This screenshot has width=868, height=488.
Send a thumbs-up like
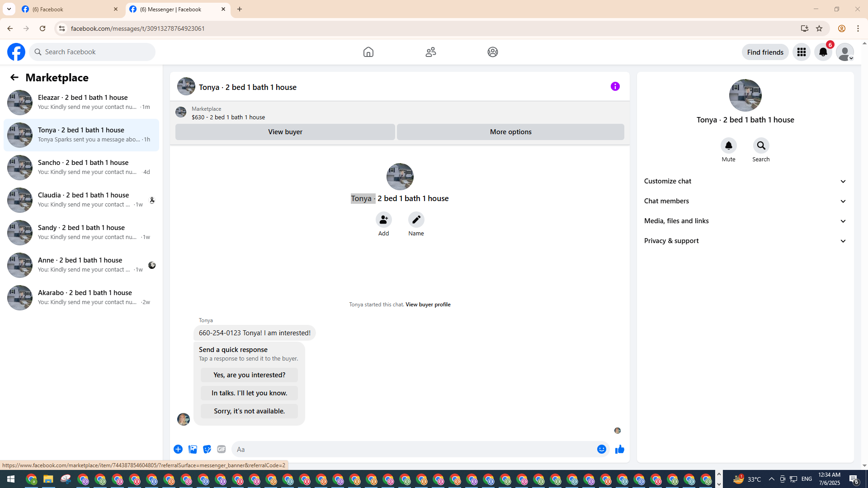tap(619, 449)
